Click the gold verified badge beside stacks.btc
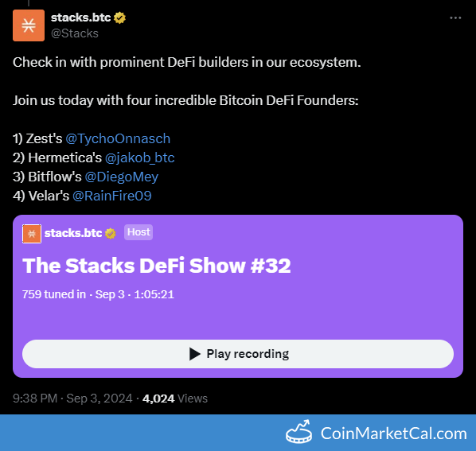The image size is (476, 451). pos(119,17)
